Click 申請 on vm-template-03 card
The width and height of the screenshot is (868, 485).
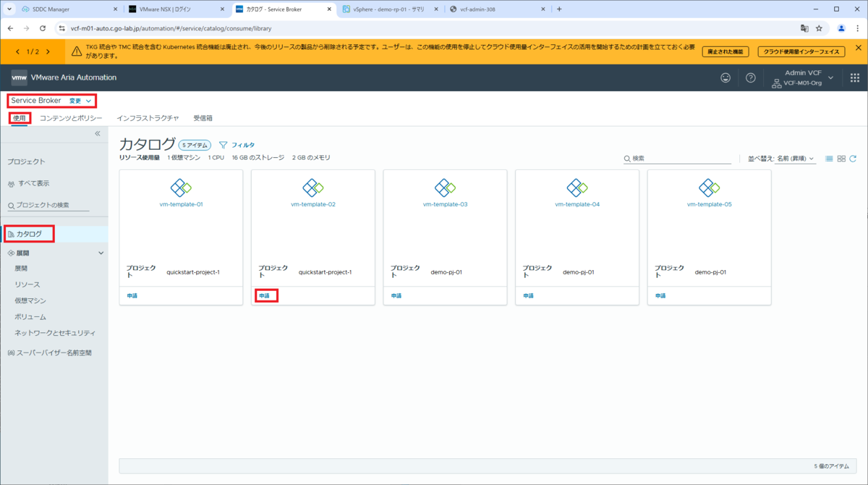[396, 295]
